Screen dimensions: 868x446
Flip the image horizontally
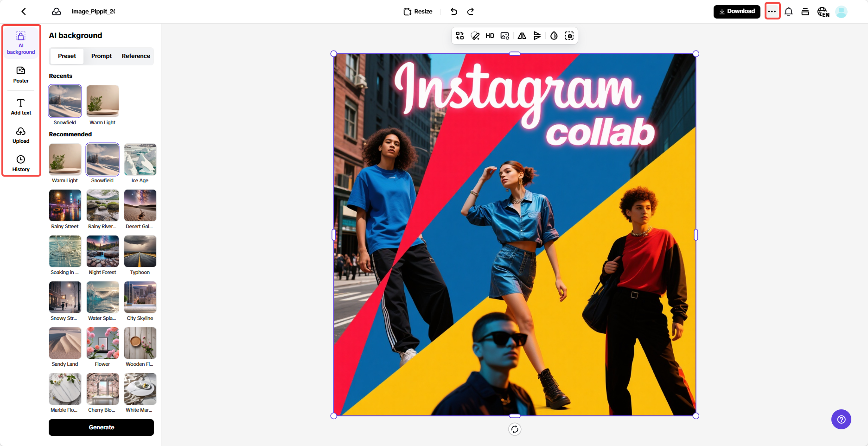[x=521, y=36]
